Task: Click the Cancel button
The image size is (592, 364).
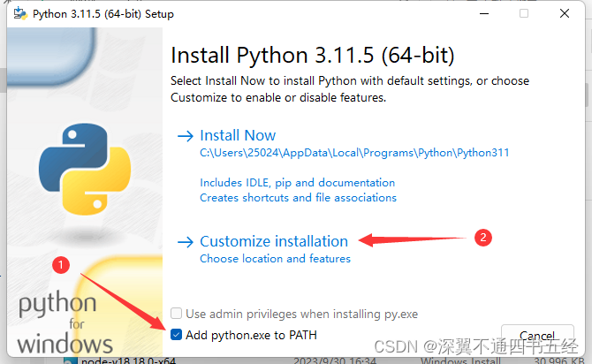Action: coord(537,336)
